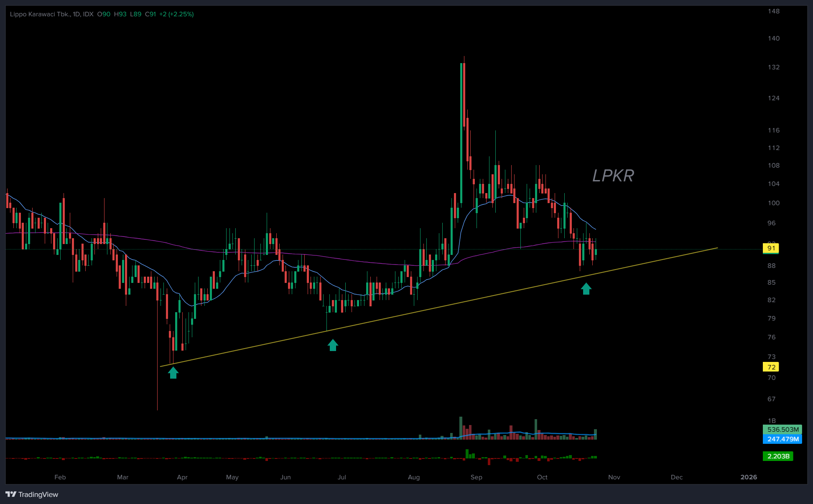Click the 2026 label on the time axis

[x=748, y=477]
